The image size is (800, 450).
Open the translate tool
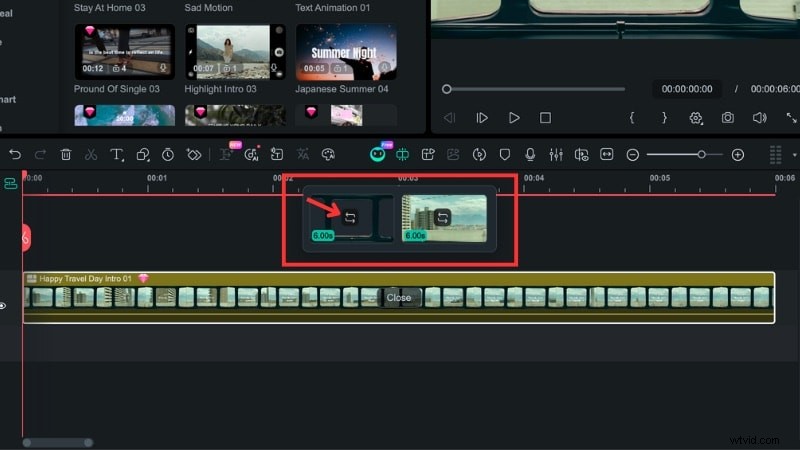point(303,154)
